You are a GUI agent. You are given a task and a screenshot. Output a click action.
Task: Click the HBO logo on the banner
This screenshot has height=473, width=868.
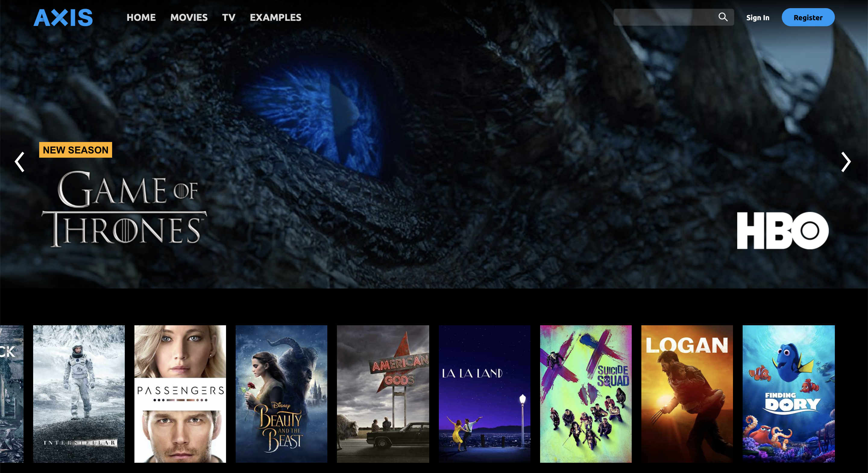point(782,231)
